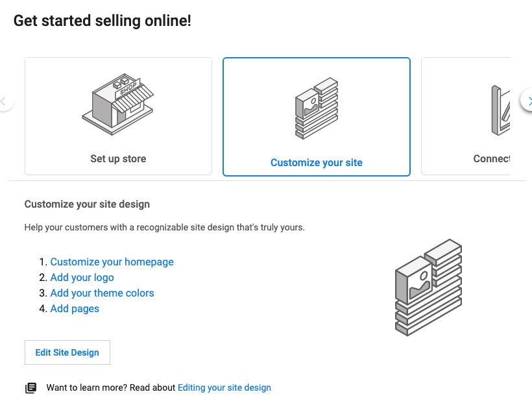The image size is (532, 416).
Task: Click the blue right carousel arrow
Action: point(528,101)
